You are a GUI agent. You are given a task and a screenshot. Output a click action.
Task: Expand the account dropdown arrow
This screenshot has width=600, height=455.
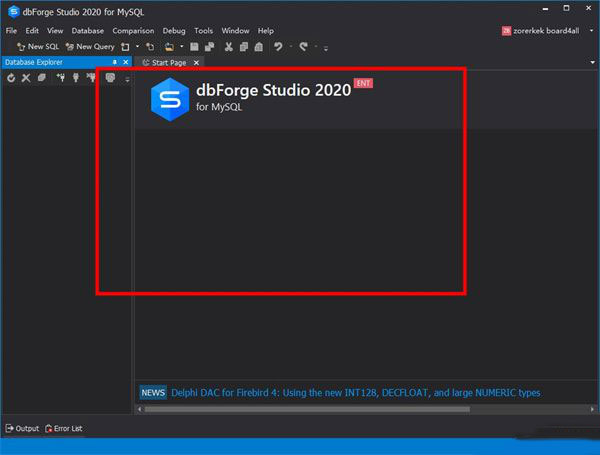point(591,30)
